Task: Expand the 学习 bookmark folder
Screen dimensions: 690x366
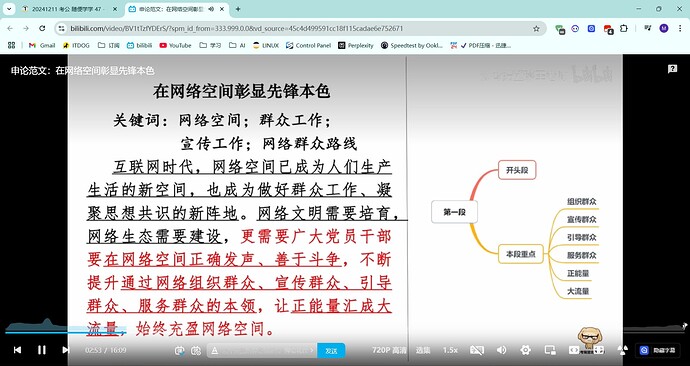Action: pyautogui.click(x=210, y=45)
